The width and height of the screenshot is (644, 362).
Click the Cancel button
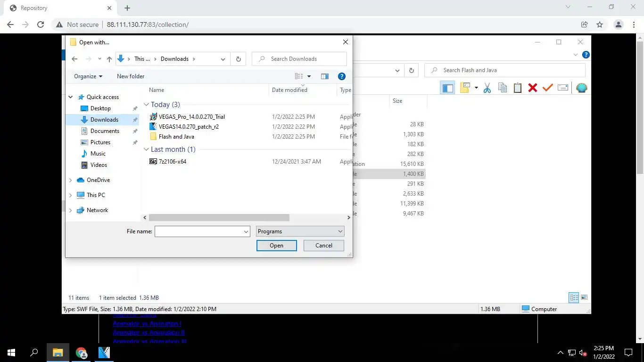click(x=323, y=246)
